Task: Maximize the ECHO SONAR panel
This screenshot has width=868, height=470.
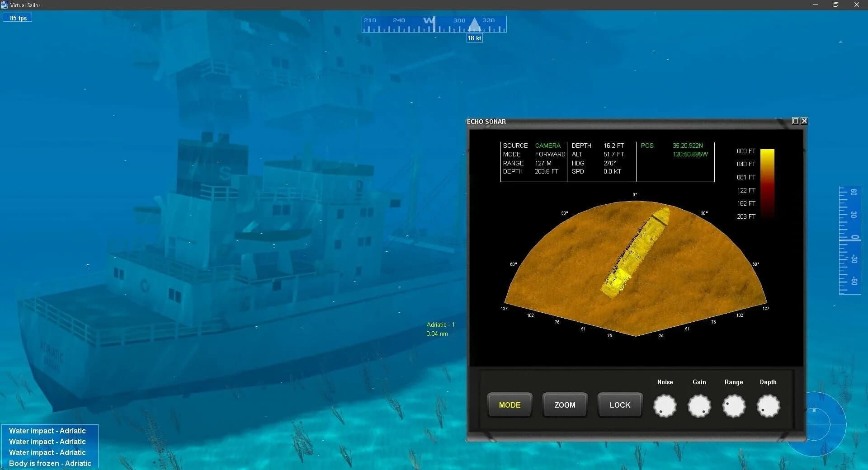Action: click(x=795, y=121)
